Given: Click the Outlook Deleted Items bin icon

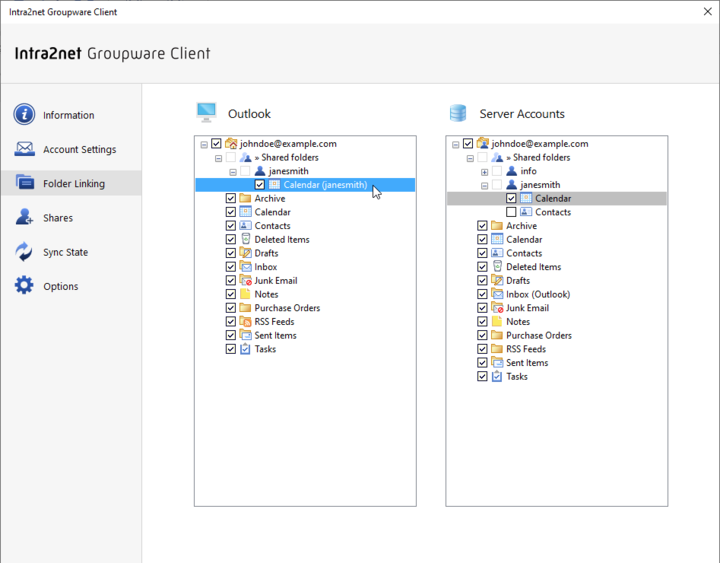Looking at the screenshot, I should 246,239.
